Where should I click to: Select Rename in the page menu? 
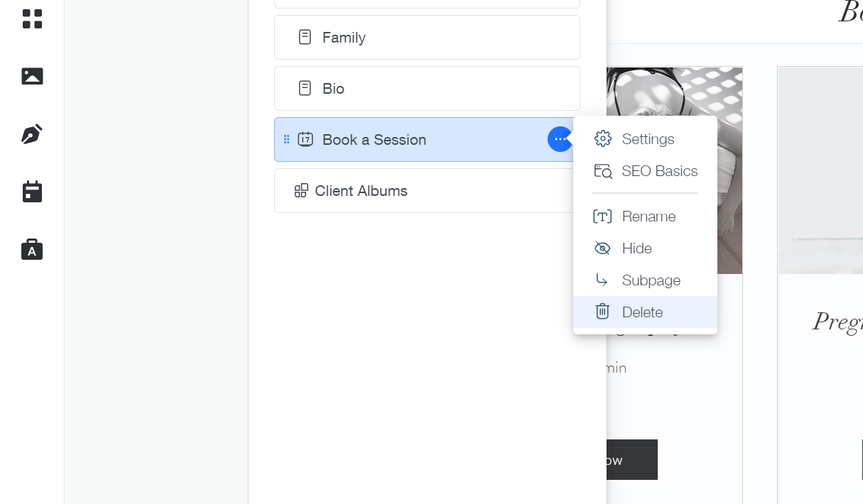648,217
